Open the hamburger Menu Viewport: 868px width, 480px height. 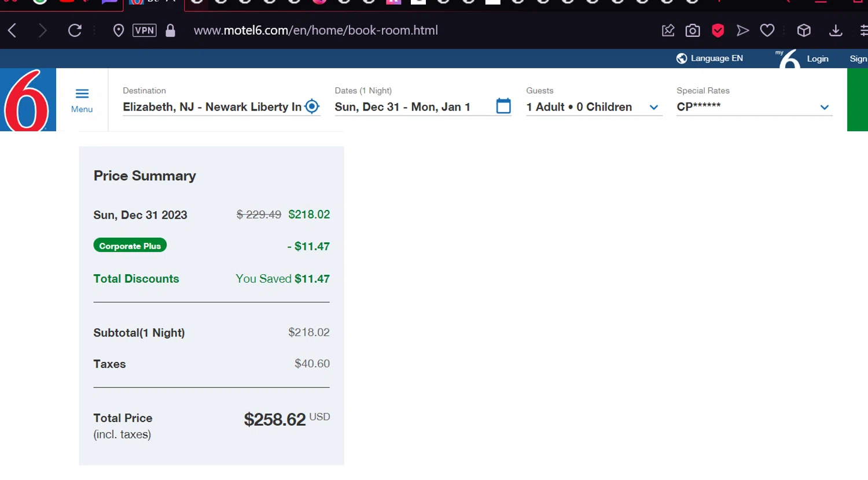click(x=82, y=100)
